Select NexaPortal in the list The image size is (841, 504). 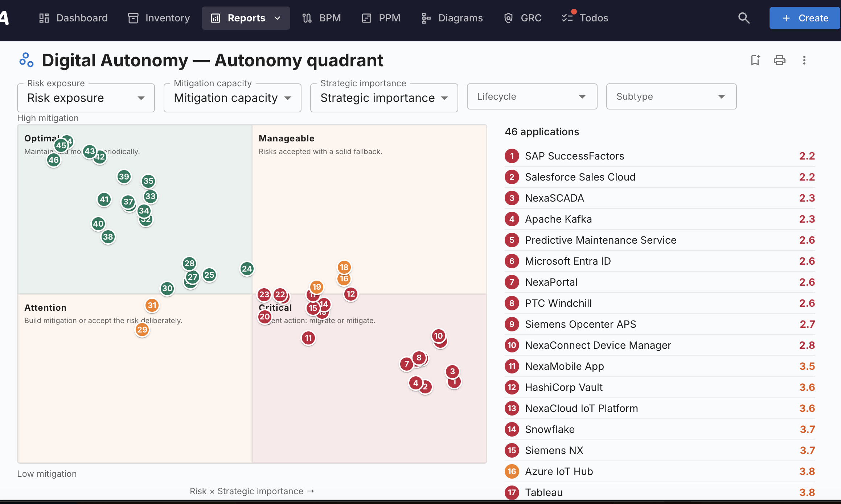660,282
